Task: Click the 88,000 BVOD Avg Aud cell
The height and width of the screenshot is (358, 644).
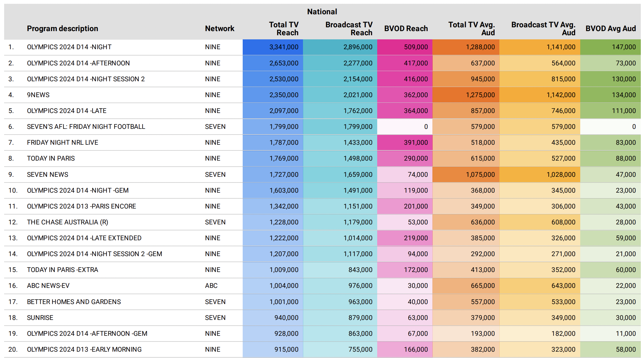Action: click(x=610, y=158)
